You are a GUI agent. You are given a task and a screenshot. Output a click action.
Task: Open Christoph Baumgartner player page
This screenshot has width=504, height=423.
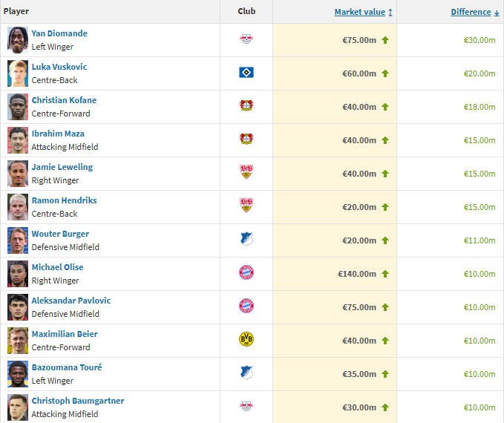pyautogui.click(x=78, y=401)
